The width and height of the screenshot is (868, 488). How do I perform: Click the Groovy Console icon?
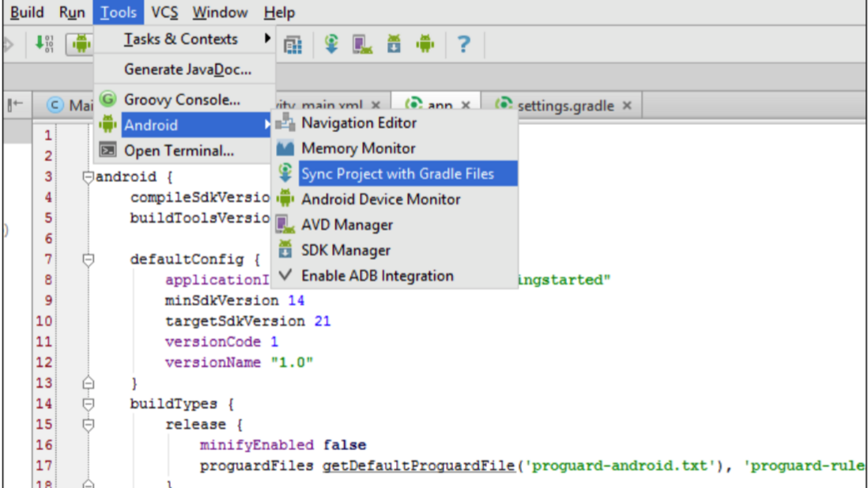point(108,99)
